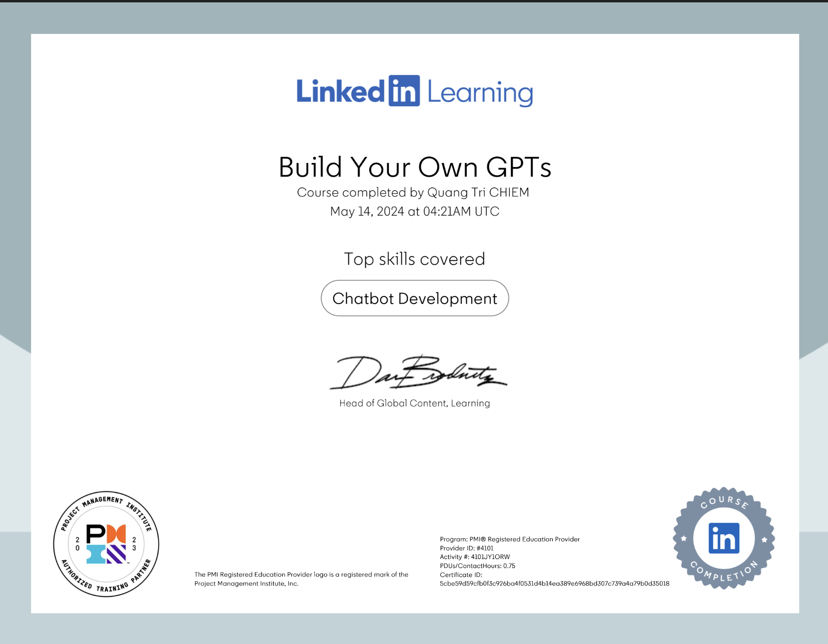Click the Certificate ID label
This screenshot has width=828, height=644.
461,575
